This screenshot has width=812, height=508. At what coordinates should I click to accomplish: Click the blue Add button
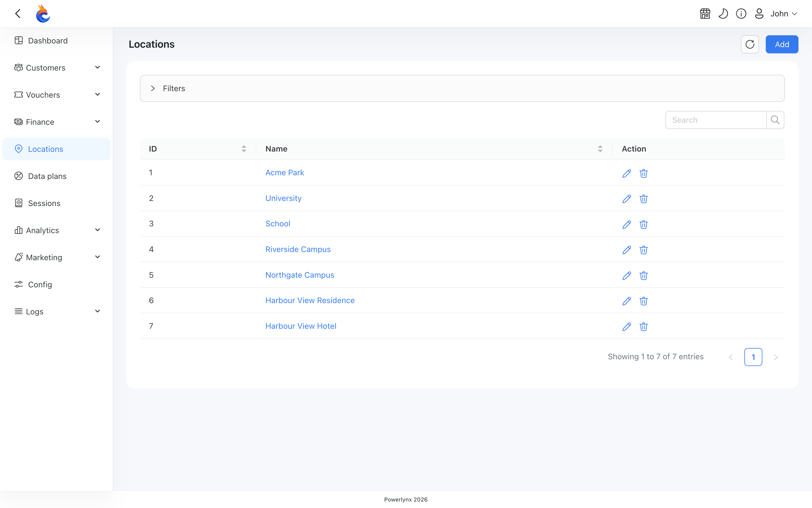tap(782, 44)
